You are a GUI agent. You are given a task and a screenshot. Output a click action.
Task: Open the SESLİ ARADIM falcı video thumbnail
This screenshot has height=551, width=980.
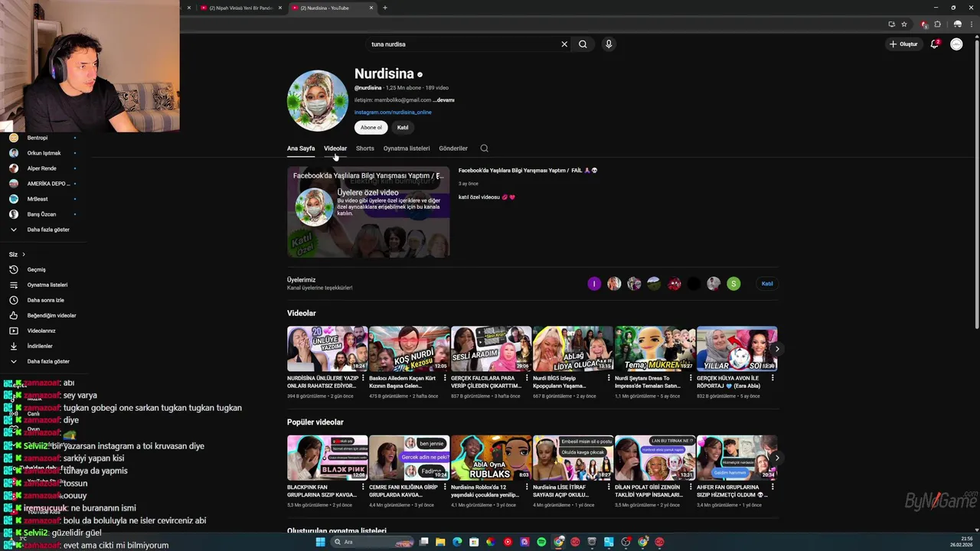tap(492, 349)
